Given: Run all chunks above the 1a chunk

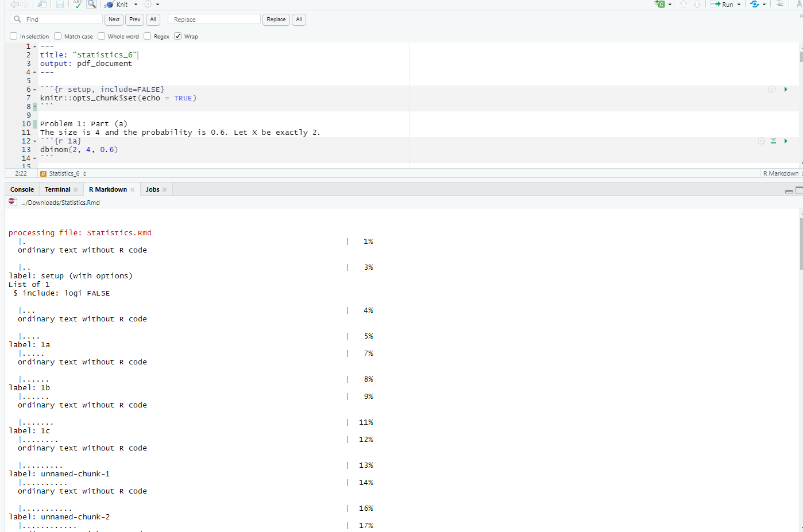Looking at the screenshot, I should click(773, 141).
